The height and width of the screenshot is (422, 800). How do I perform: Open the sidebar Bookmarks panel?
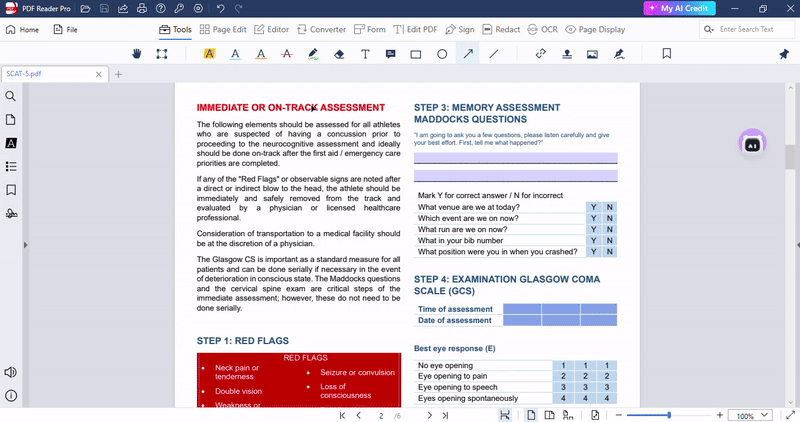click(x=11, y=190)
